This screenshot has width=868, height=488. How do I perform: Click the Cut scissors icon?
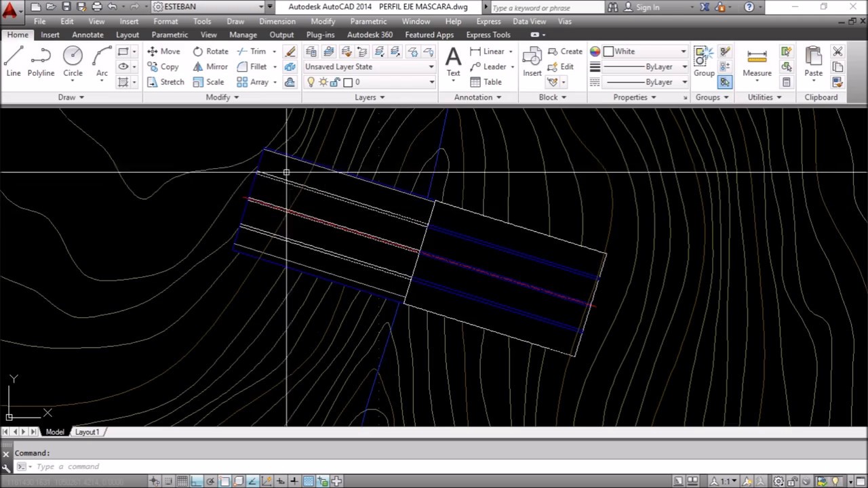(837, 52)
